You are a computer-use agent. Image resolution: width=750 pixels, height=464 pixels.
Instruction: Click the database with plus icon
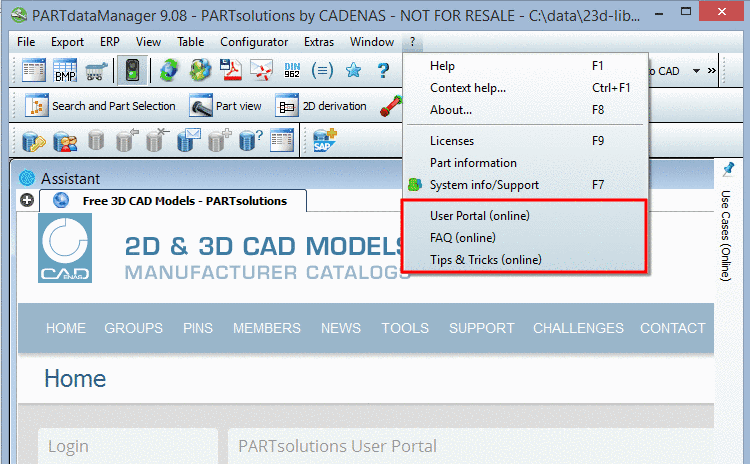coord(220,141)
